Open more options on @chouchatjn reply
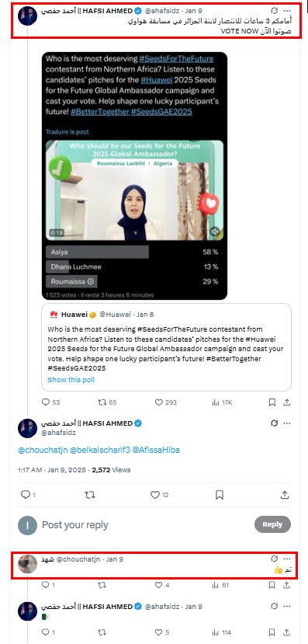This screenshot has height=644, width=308. (287, 559)
